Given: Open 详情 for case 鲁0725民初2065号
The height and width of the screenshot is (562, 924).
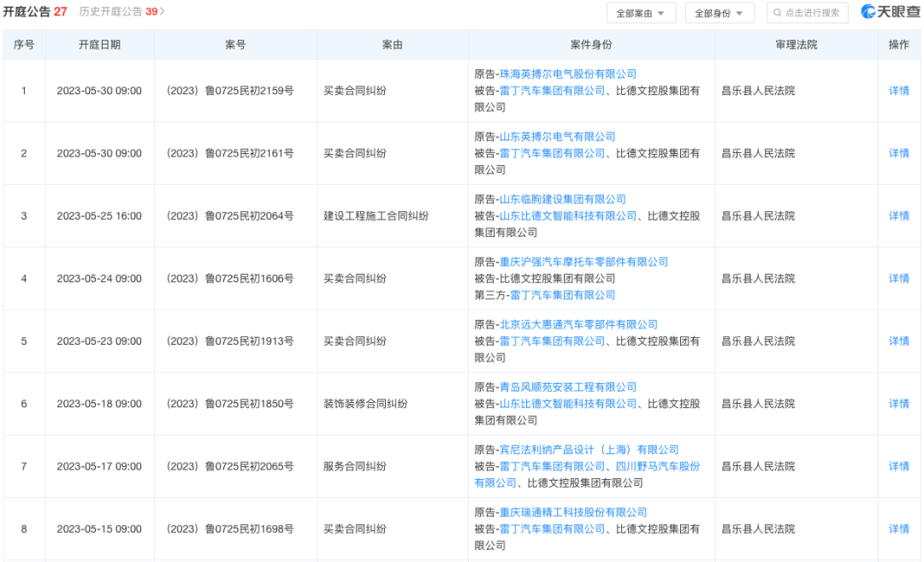Looking at the screenshot, I should pyautogui.click(x=898, y=466).
